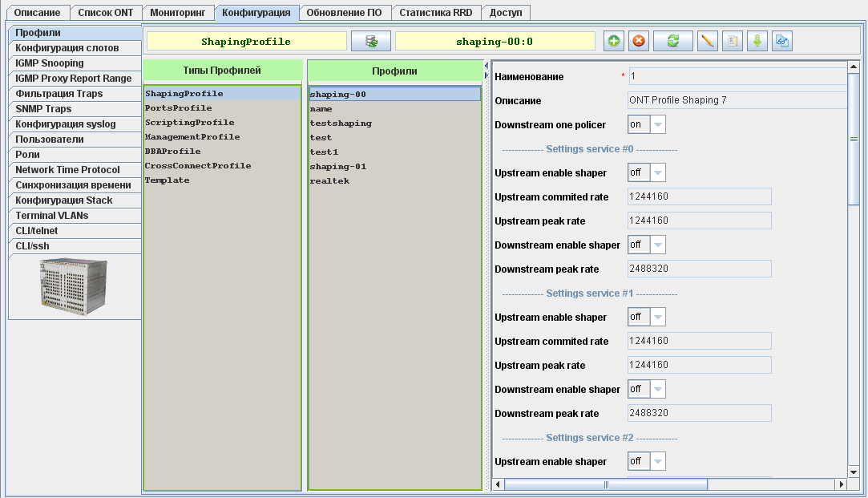Select Профили in the sidebar
868x498 pixels.
pos(75,33)
